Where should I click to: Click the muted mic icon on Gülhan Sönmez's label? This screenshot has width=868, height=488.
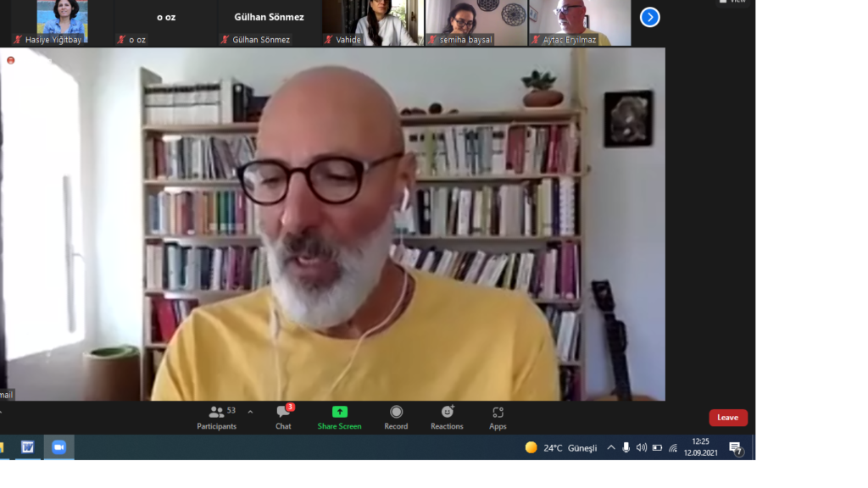click(225, 39)
